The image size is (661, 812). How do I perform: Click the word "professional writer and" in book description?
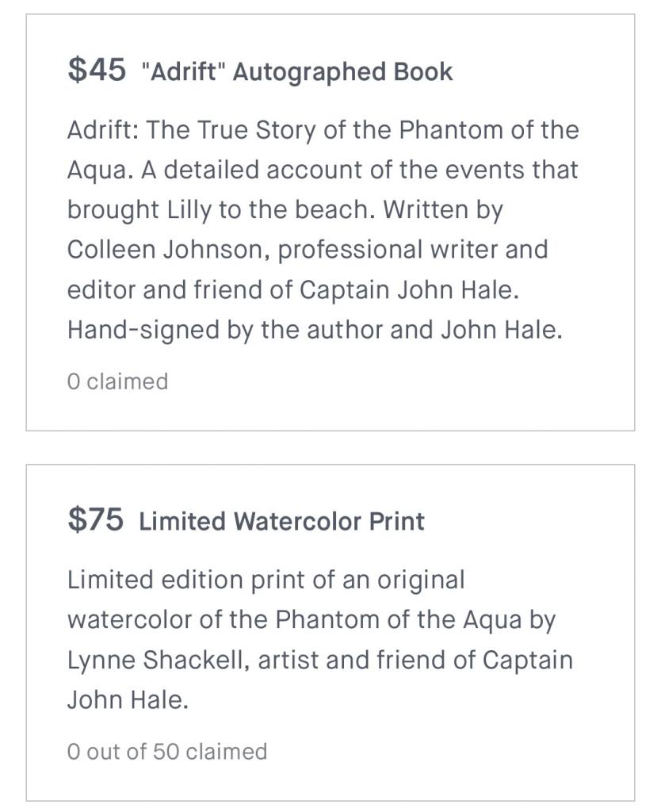click(x=413, y=250)
